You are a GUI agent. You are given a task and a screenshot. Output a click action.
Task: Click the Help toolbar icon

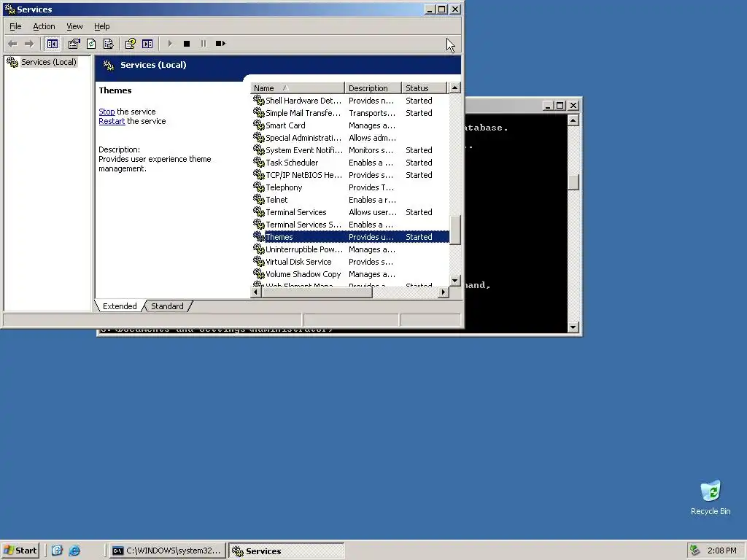click(130, 44)
